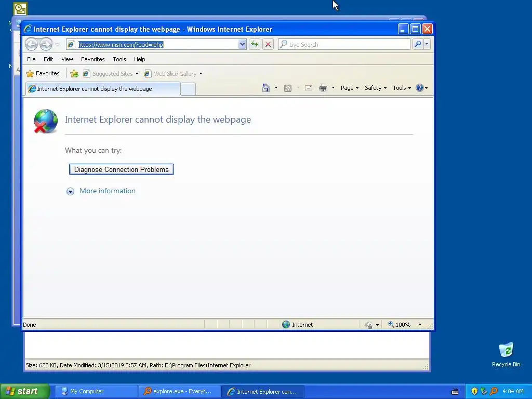
Task: Switch to explore.exe Everything taskbar button
Action: tap(179, 391)
